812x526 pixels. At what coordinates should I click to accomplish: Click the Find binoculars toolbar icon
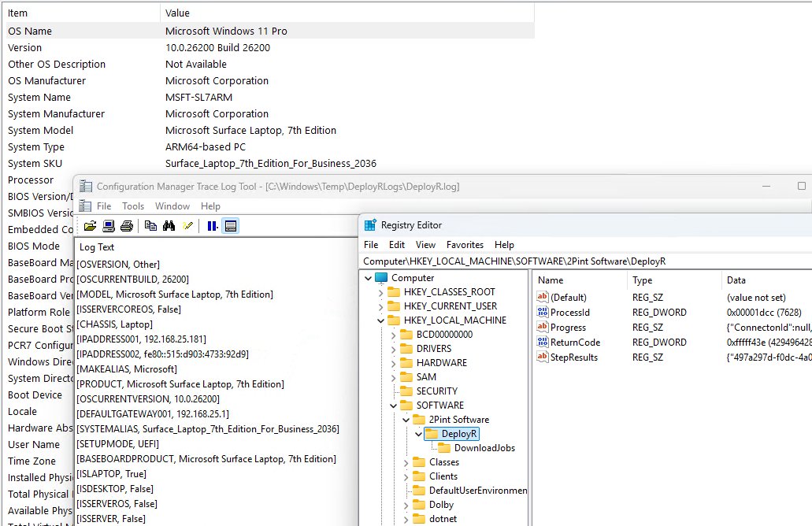pyautogui.click(x=169, y=226)
